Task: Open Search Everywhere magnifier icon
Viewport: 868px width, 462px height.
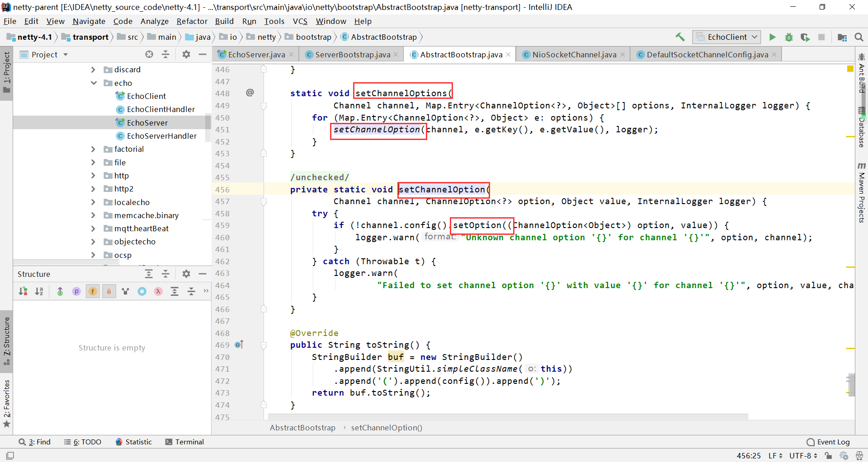Action: 859,37
